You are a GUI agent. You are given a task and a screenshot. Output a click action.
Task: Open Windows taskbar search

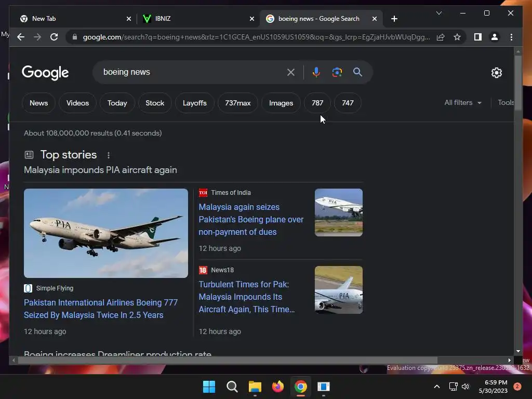(232, 387)
